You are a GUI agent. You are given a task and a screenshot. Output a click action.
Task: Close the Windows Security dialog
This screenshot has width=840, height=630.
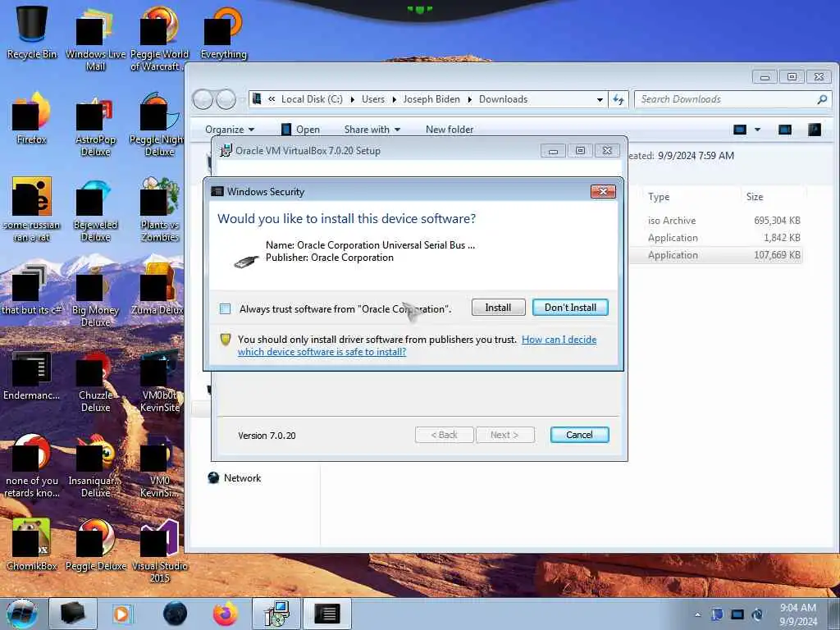click(x=603, y=191)
